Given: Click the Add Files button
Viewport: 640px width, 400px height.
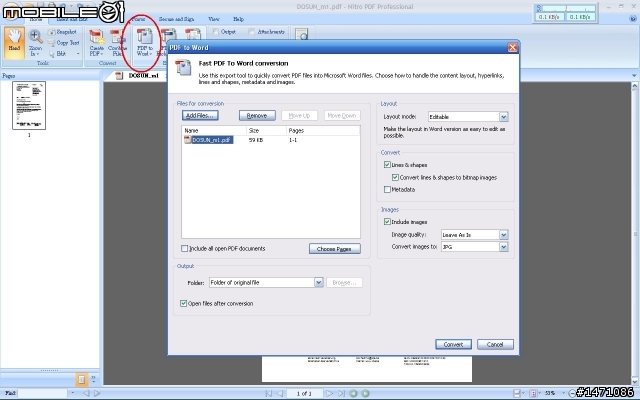Looking at the screenshot, I should click(200, 116).
